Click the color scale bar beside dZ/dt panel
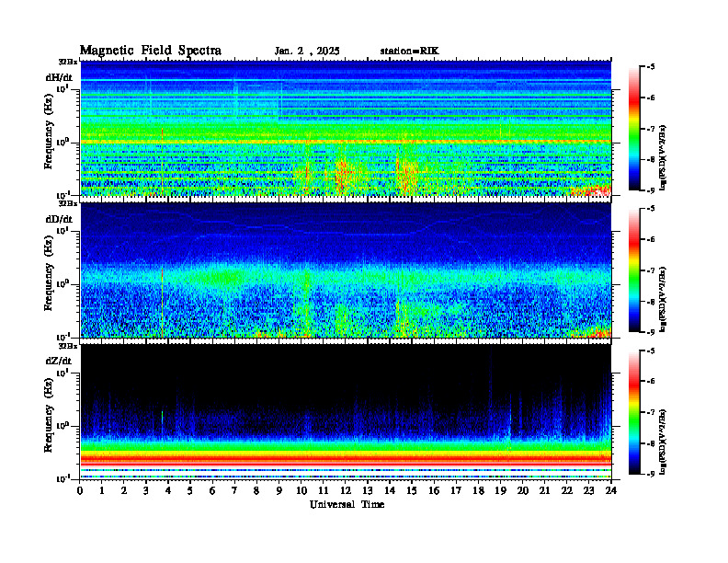 [x=634, y=411]
